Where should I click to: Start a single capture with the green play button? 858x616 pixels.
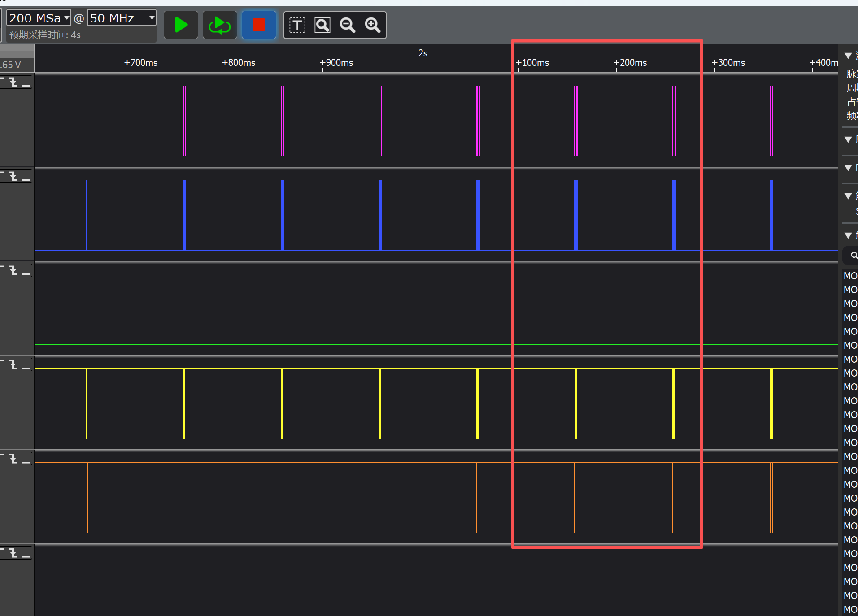pyautogui.click(x=181, y=25)
